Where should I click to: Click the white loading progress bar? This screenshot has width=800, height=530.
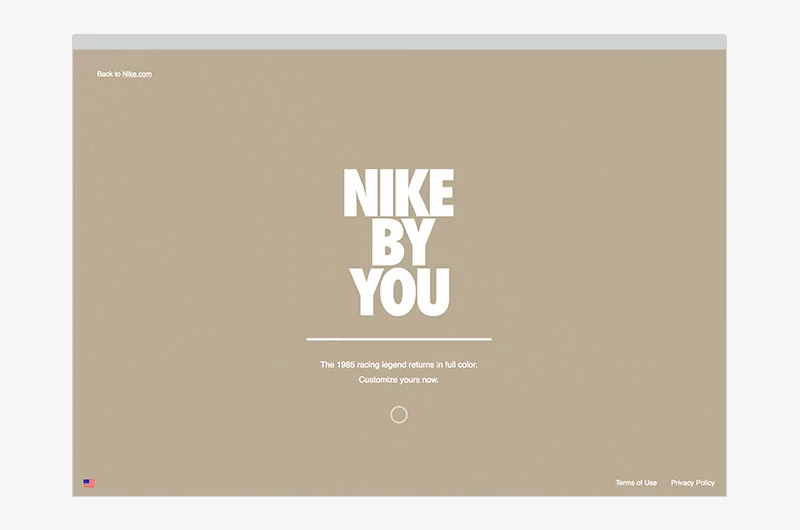[399, 339]
